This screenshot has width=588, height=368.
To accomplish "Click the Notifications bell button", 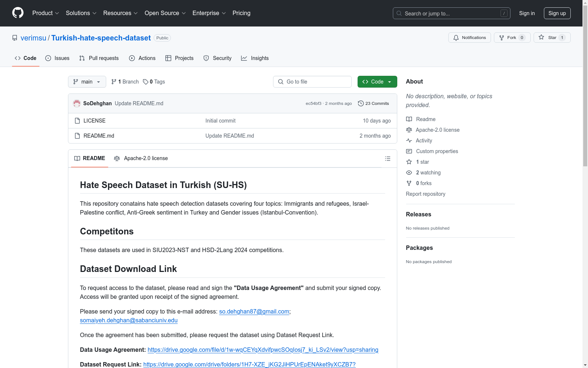I will click(x=469, y=38).
